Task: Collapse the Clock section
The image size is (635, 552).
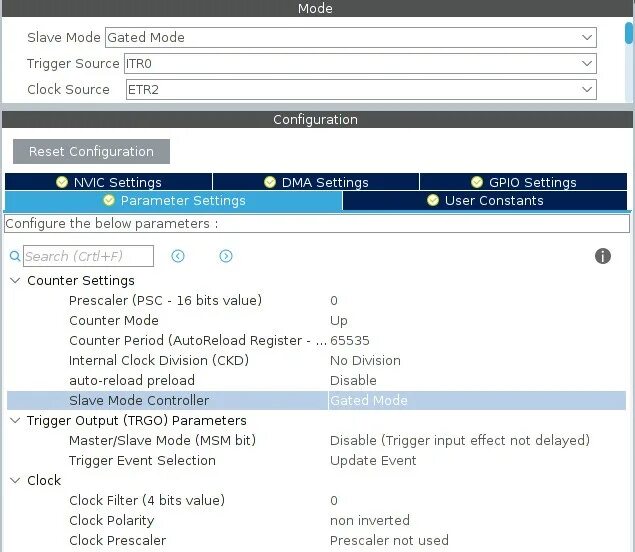Action: pos(15,480)
